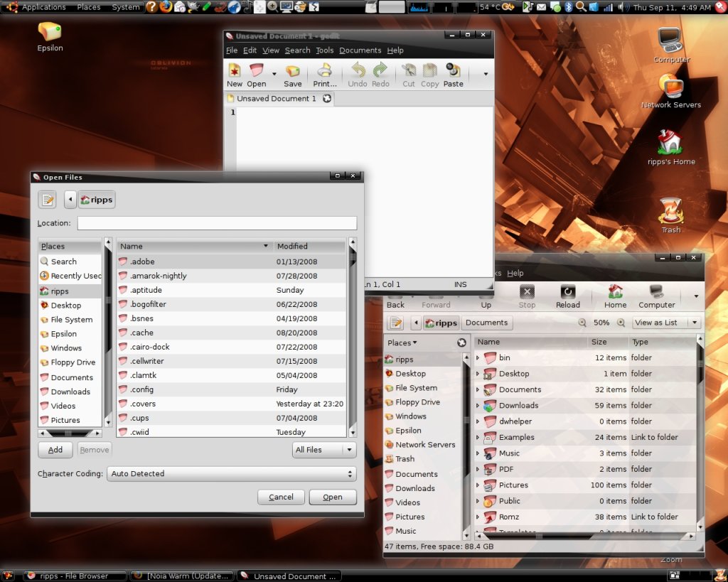The width and height of the screenshot is (728, 582).
Task: Expand the Music folder row in list
Action: point(478,453)
